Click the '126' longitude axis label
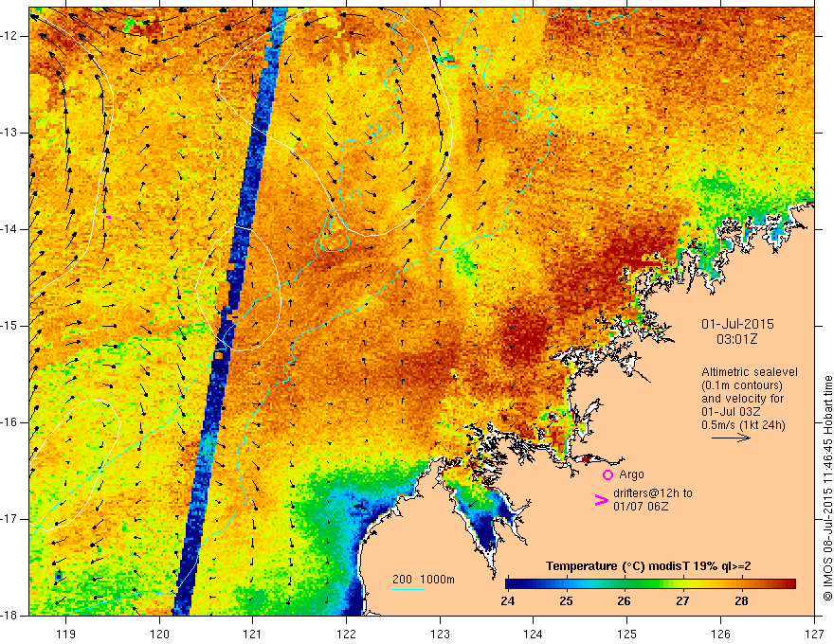 point(720,634)
